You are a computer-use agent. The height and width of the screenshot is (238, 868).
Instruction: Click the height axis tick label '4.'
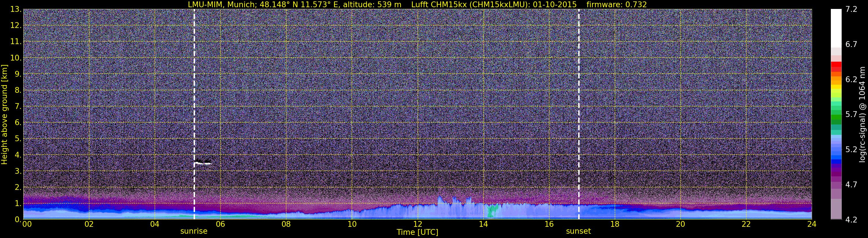[x=18, y=155]
